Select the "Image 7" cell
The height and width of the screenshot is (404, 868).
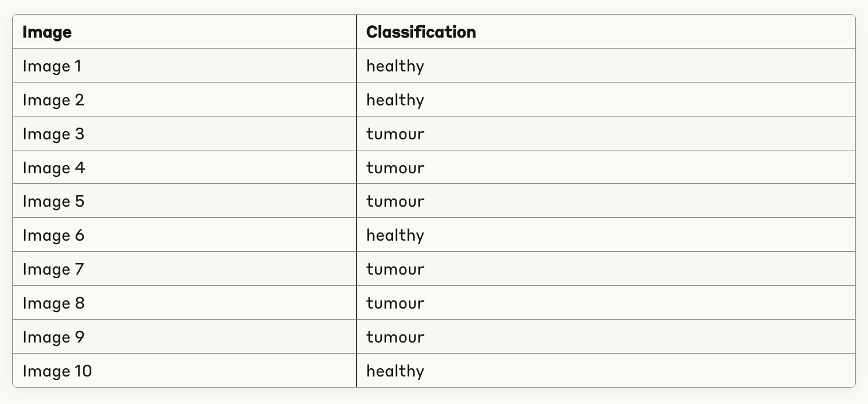pyautogui.click(x=53, y=269)
